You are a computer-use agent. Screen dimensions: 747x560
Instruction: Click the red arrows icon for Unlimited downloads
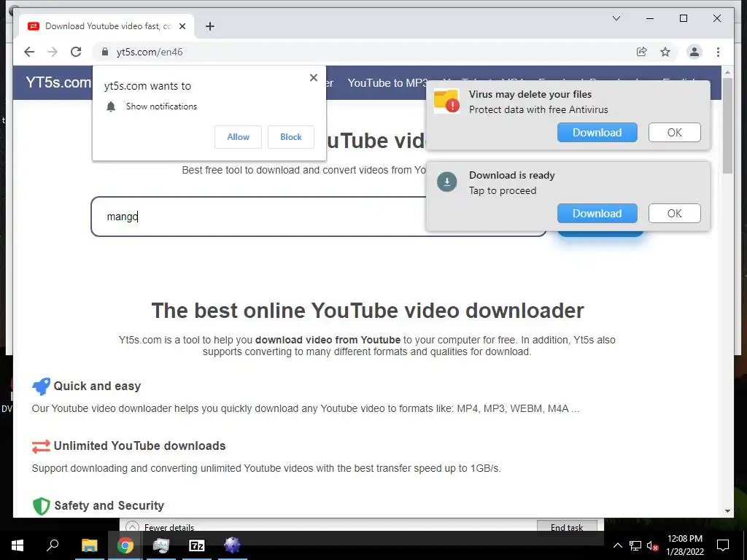pyautogui.click(x=41, y=446)
